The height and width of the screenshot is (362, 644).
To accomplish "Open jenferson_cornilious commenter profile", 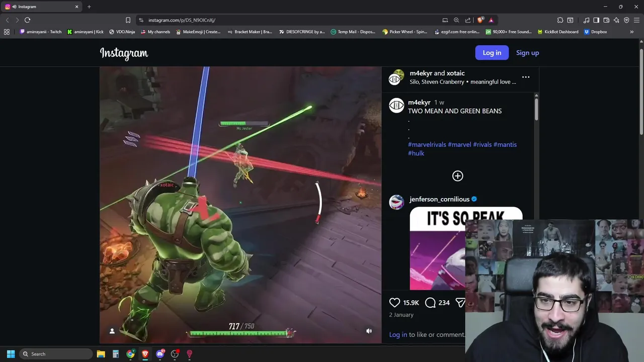I will coord(439,200).
